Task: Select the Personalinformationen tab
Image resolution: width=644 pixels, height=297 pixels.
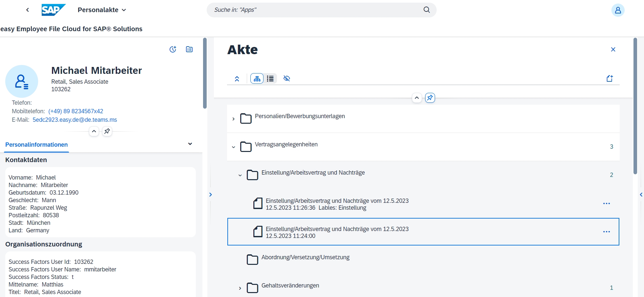Action: pyautogui.click(x=36, y=145)
